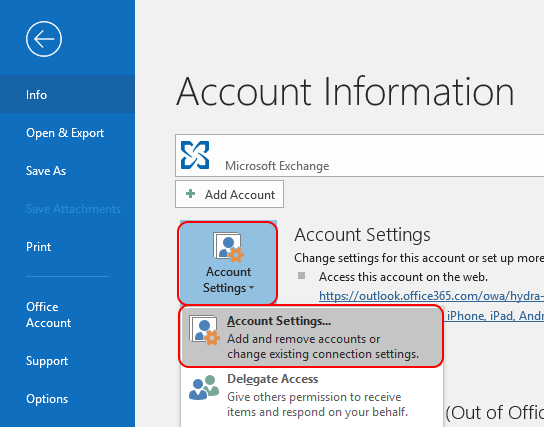Expand the Account Settings dropdown arrow
544x427 pixels.
[x=252, y=288]
